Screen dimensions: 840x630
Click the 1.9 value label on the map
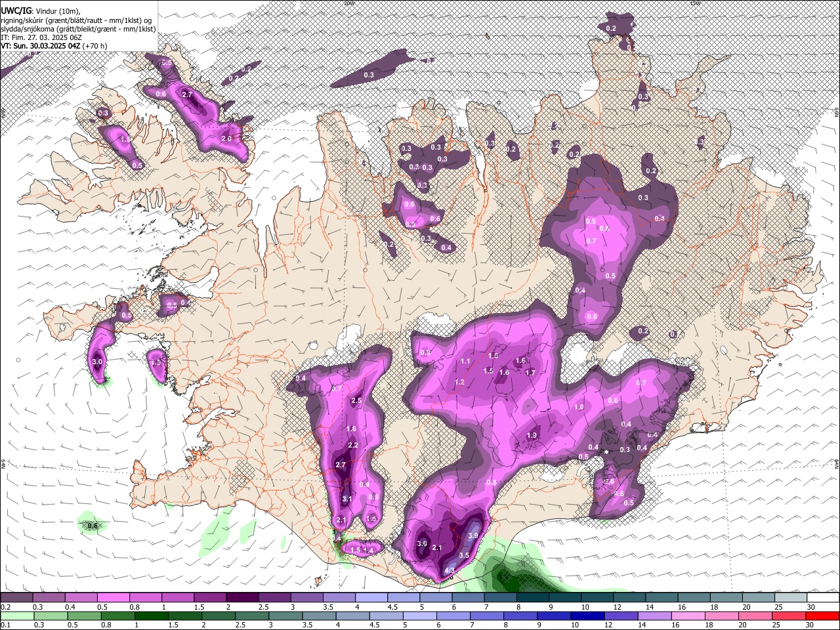(x=532, y=435)
